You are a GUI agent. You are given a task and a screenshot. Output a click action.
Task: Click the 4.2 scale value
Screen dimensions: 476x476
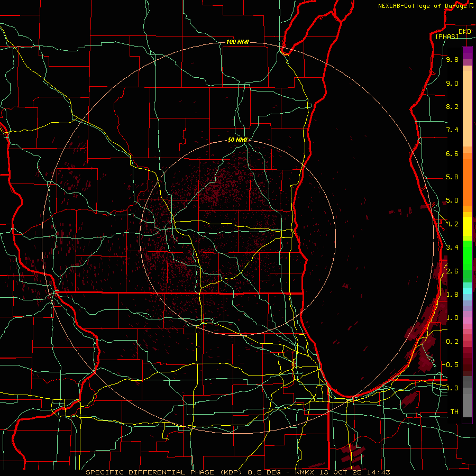coord(452,224)
